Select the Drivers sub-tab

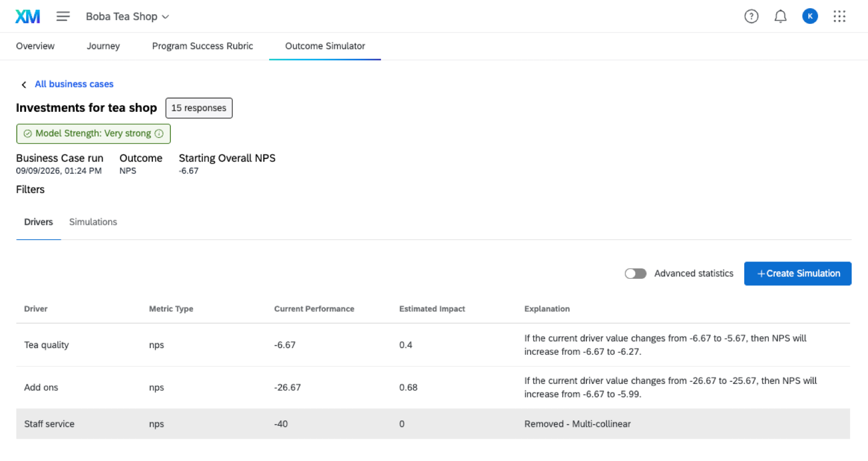click(x=39, y=222)
